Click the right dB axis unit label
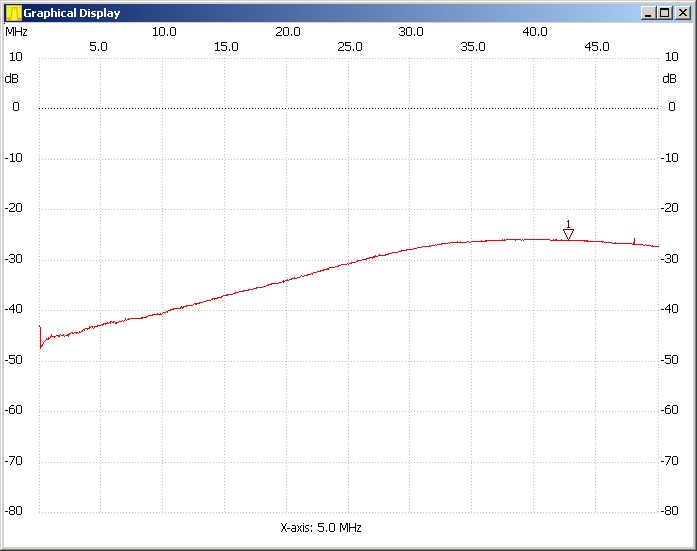 pyautogui.click(x=669, y=78)
